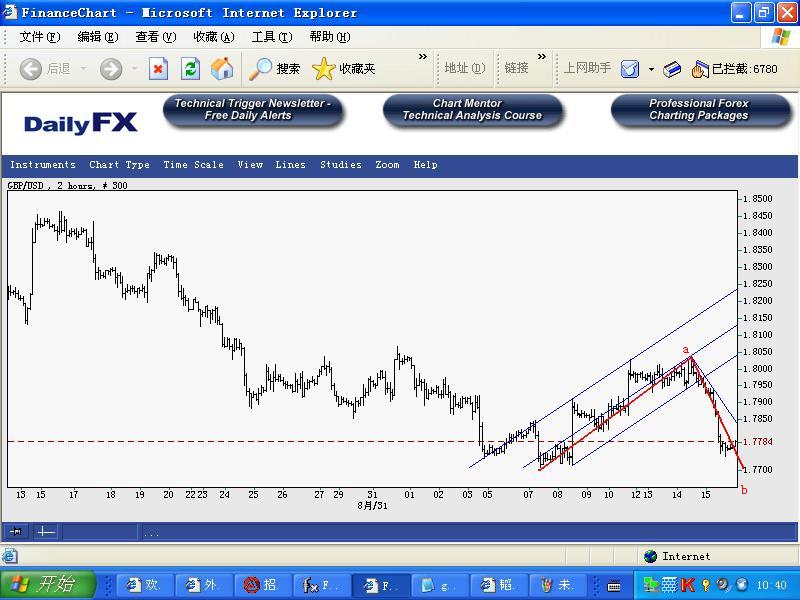Click the Windows flag logo in IE corner

(780, 37)
